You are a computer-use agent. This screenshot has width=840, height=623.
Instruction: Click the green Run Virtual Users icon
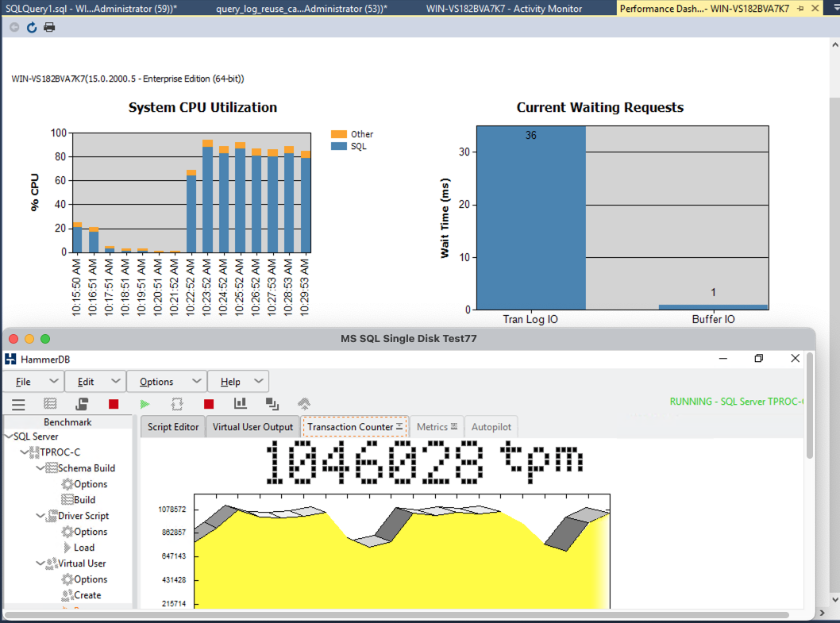(x=144, y=404)
